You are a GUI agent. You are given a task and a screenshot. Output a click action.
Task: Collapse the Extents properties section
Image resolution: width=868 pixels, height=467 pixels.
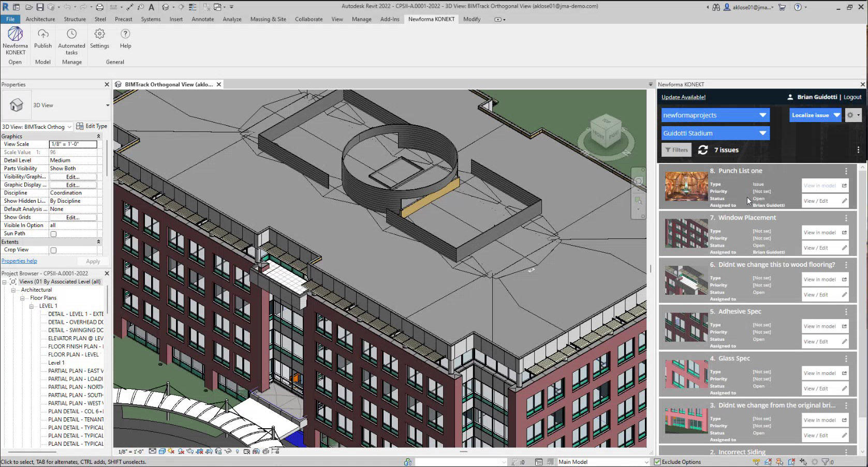point(98,242)
